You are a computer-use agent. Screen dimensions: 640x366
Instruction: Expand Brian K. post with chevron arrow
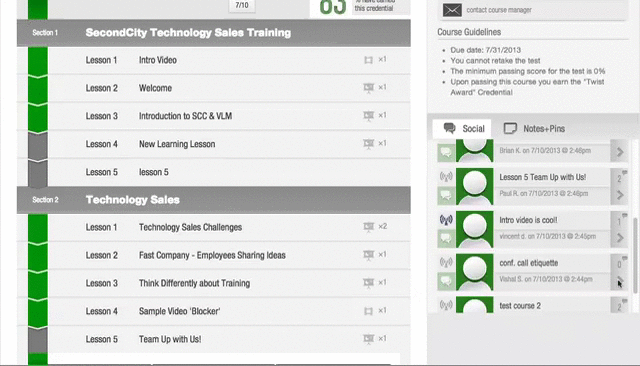(620, 152)
